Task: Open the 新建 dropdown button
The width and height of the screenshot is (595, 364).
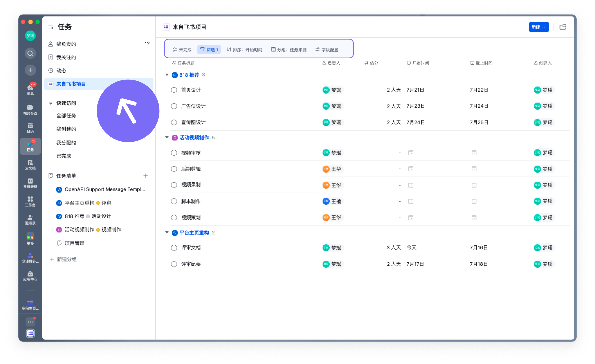Action: [x=538, y=27]
